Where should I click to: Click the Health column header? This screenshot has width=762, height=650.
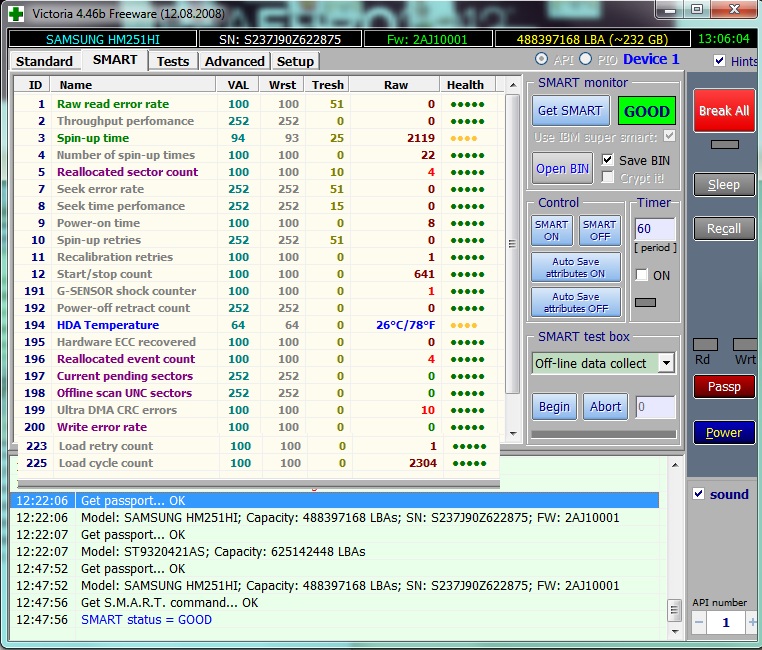[x=468, y=85]
